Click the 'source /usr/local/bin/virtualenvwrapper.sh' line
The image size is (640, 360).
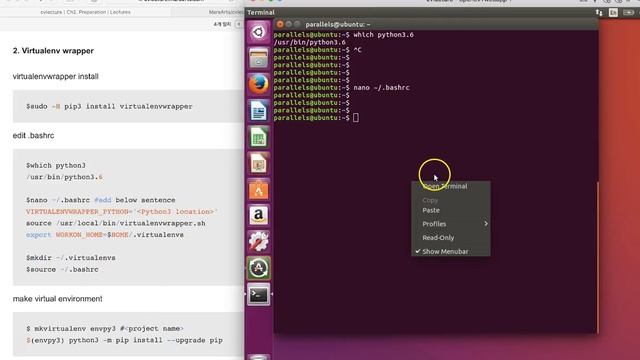point(116,223)
